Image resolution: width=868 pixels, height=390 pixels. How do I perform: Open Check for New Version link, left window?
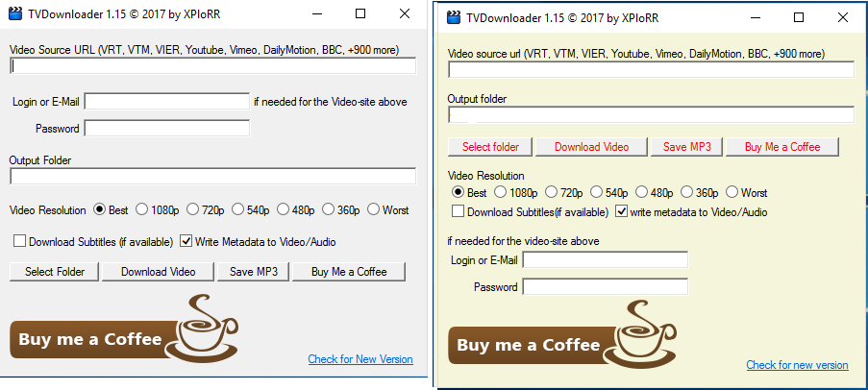point(360,359)
